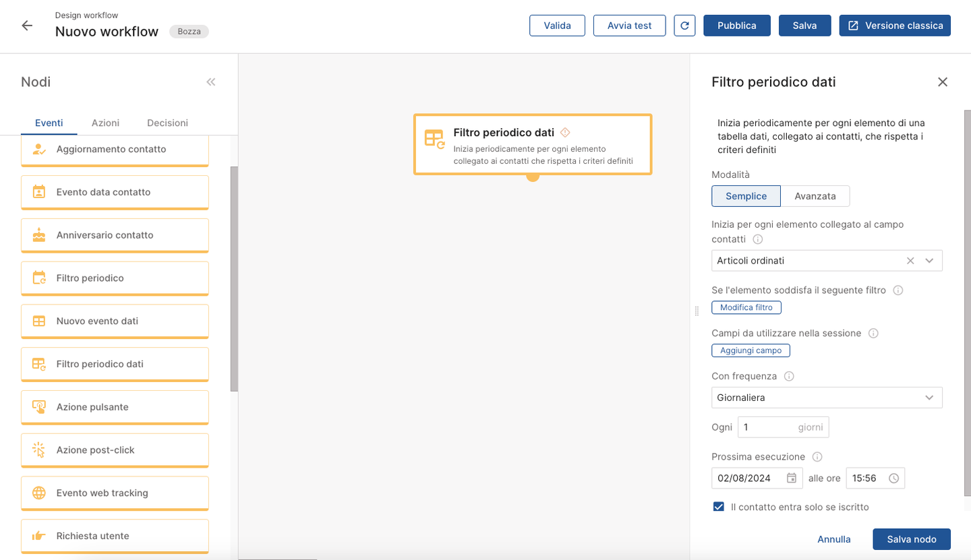Click the back arrow next to Nuovo workflow
Screen dimensions: 971x560
27,26
